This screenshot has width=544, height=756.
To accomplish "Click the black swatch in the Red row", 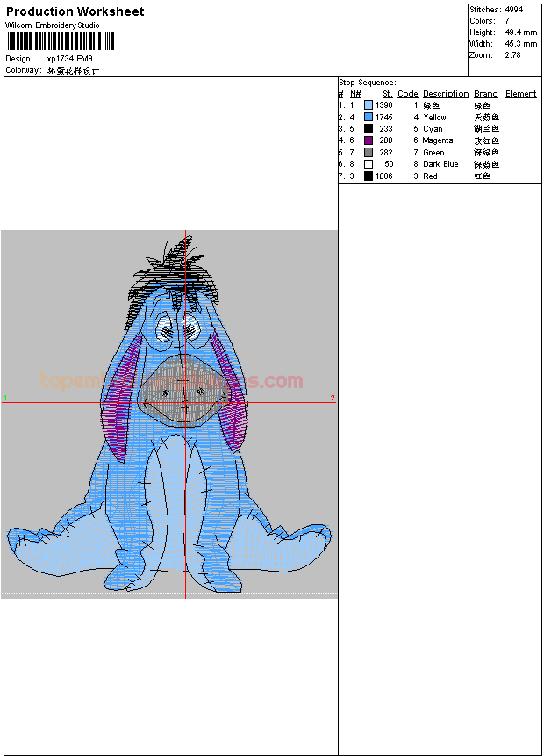I will [x=369, y=176].
